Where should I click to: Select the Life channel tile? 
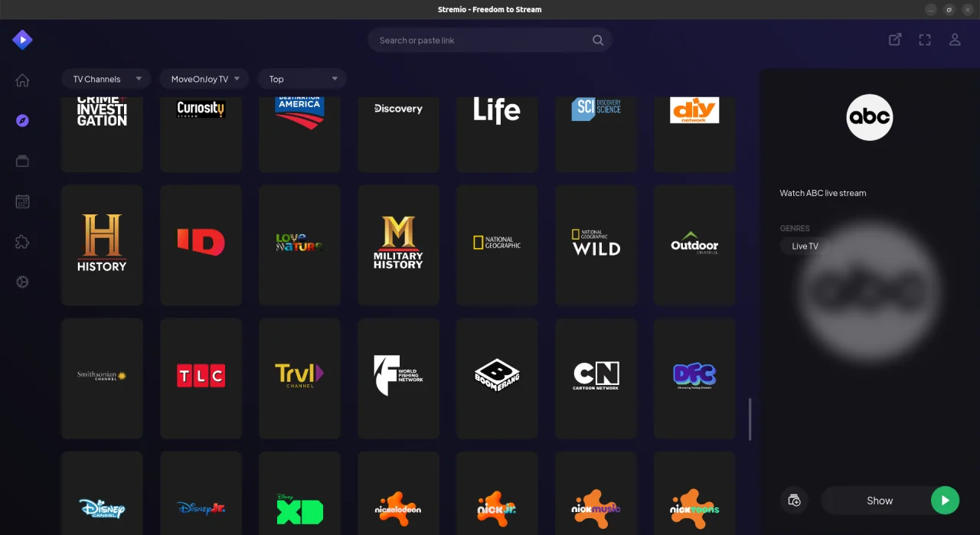click(x=497, y=134)
